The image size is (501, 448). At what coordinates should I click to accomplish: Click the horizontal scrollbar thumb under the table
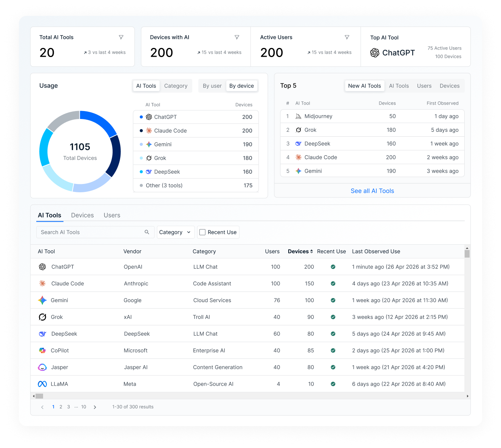39,396
